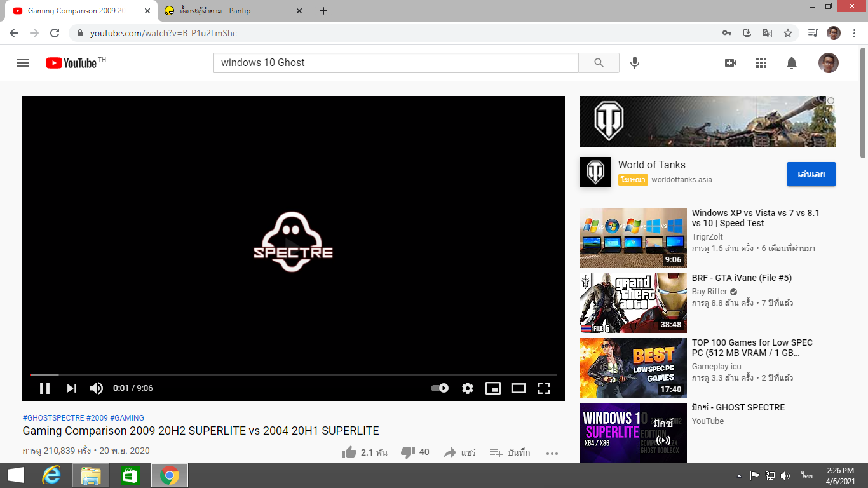The width and height of the screenshot is (868, 488).
Task: Open Bay Riffer channel name
Action: point(710,292)
